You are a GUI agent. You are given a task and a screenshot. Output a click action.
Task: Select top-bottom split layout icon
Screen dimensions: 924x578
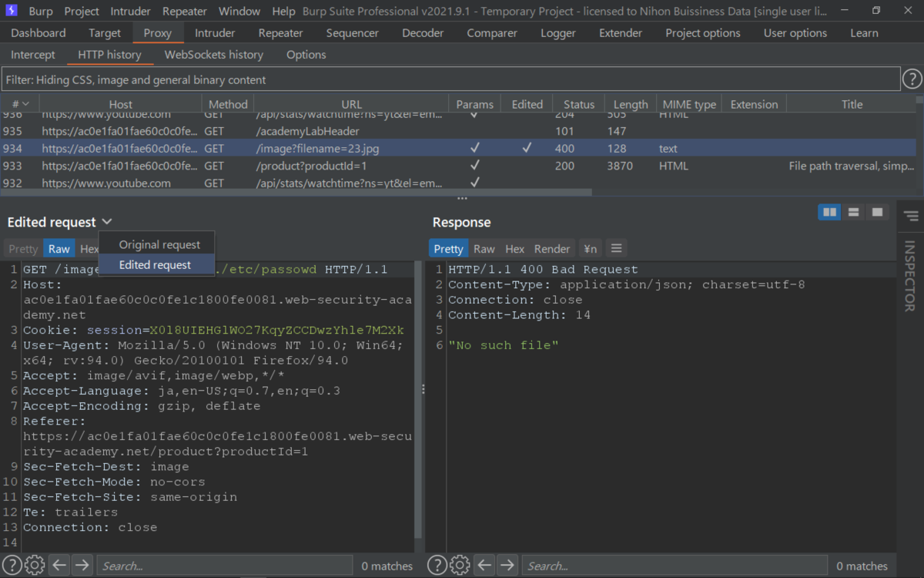pyautogui.click(x=853, y=212)
